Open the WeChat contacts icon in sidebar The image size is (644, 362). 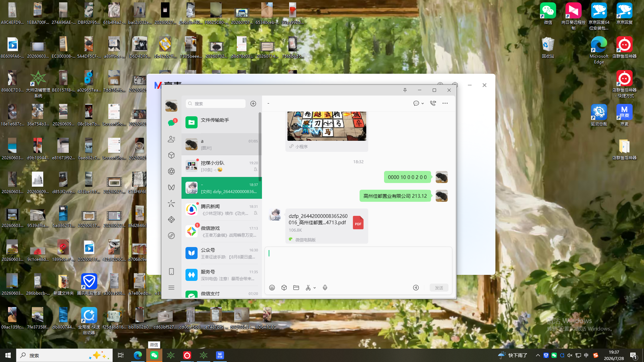[171, 139]
